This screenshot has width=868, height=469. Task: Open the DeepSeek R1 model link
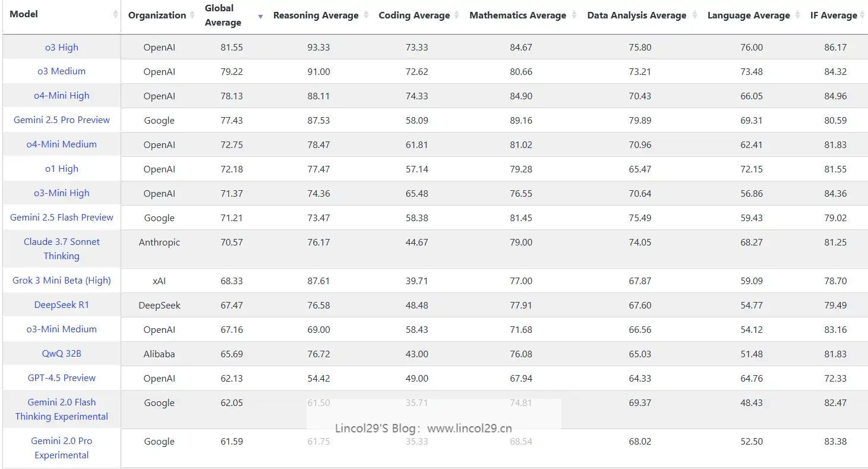click(62, 305)
